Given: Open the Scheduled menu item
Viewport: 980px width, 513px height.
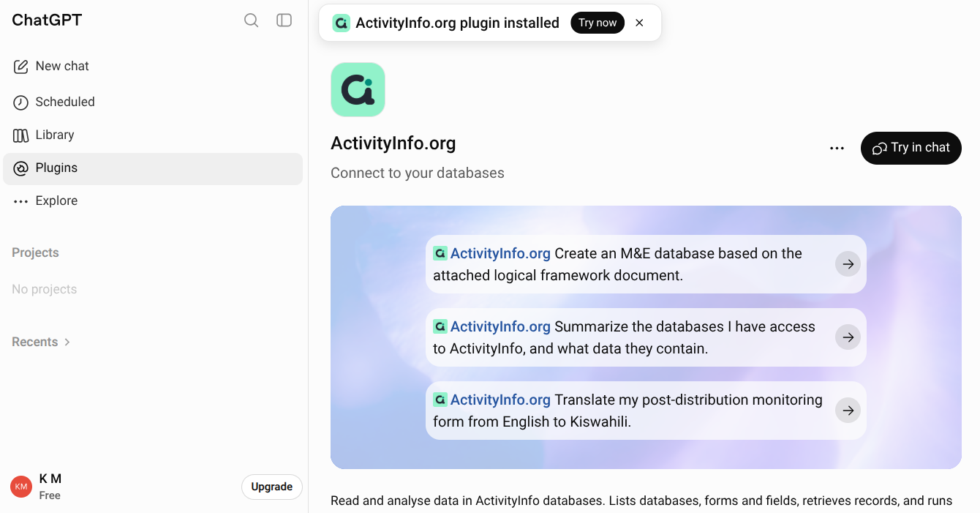Looking at the screenshot, I should 153,102.
